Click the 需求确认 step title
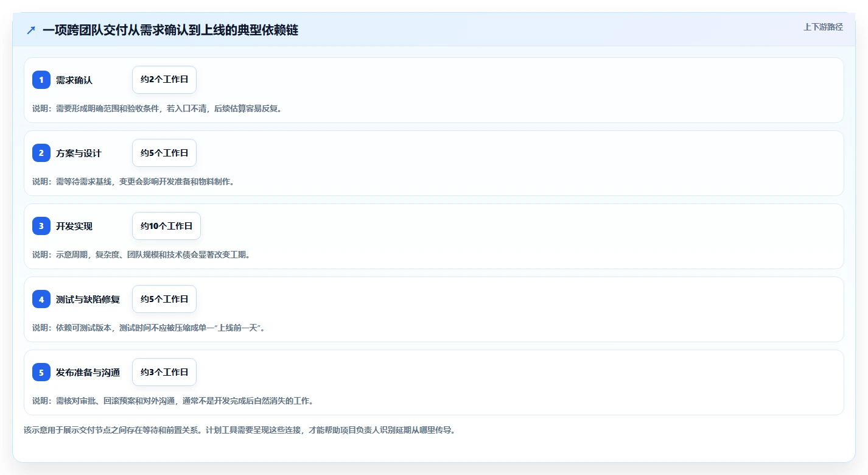Viewport: 868px width, 475px height. coord(74,80)
